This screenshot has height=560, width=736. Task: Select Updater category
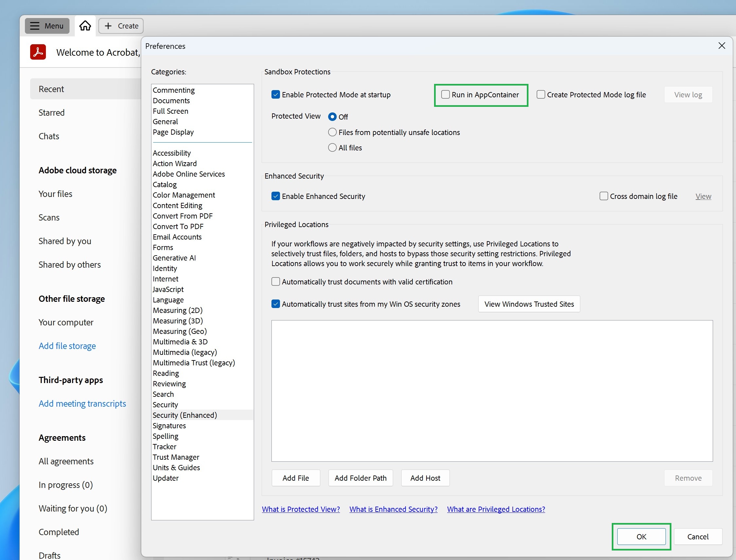click(202, 478)
